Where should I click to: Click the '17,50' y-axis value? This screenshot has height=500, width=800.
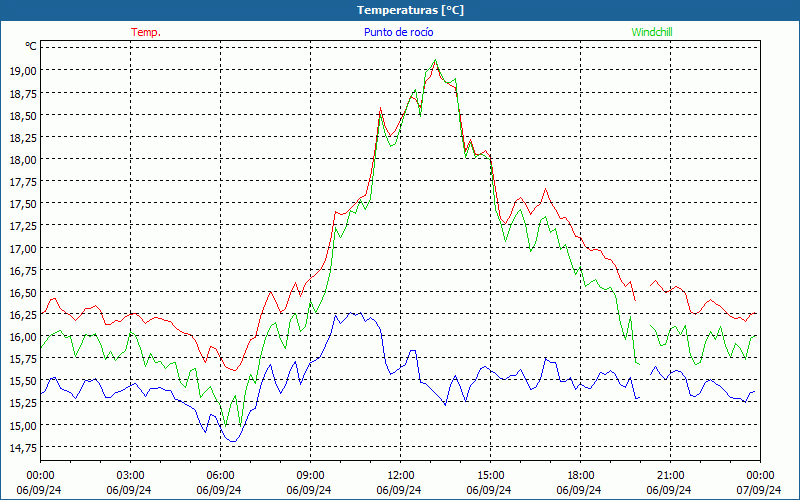(x=23, y=205)
